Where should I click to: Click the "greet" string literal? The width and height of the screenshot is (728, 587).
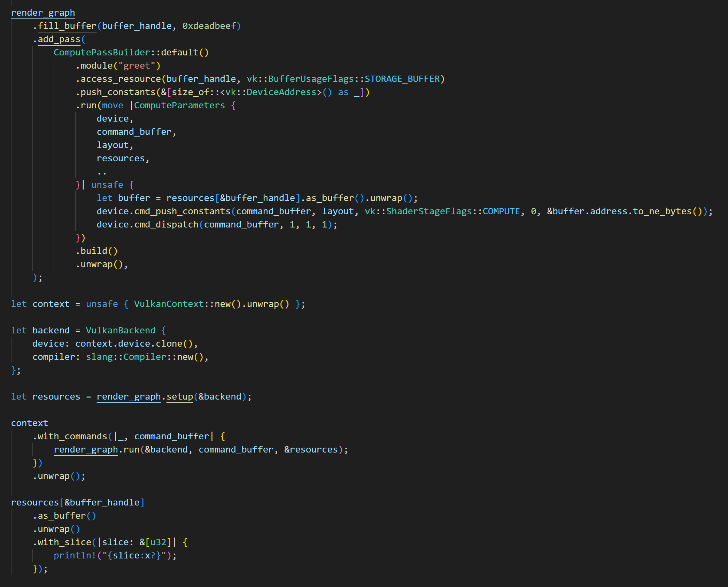(137, 66)
